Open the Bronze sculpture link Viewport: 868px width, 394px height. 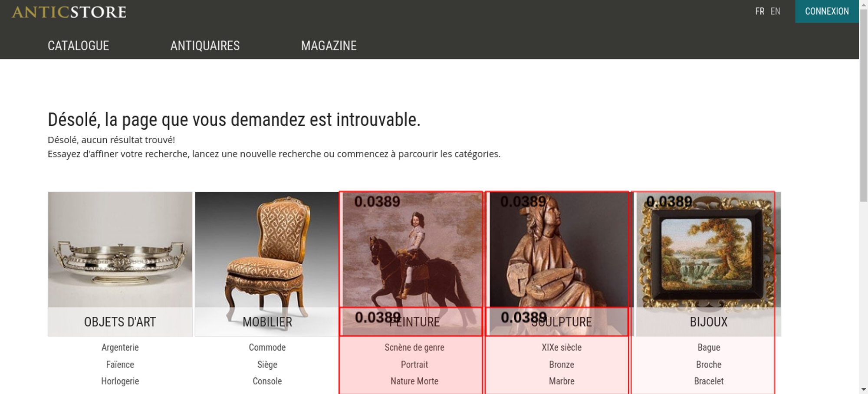pyautogui.click(x=562, y=364)
